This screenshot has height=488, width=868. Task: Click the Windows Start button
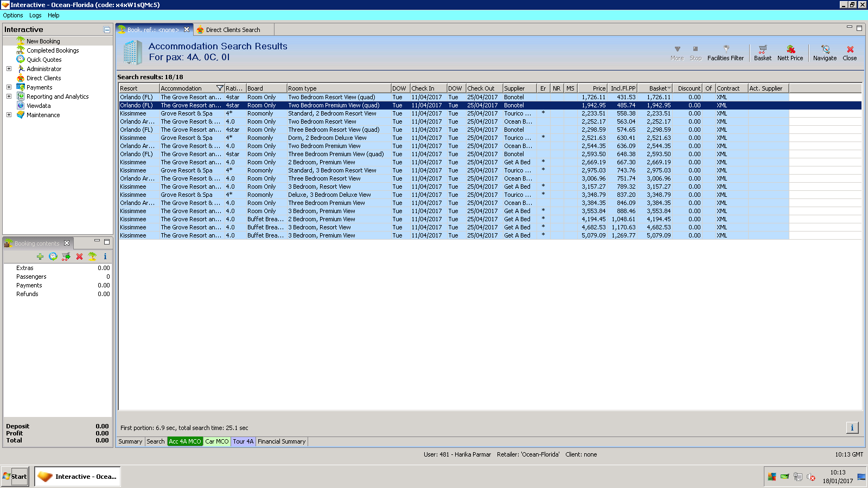pos(15,477)
